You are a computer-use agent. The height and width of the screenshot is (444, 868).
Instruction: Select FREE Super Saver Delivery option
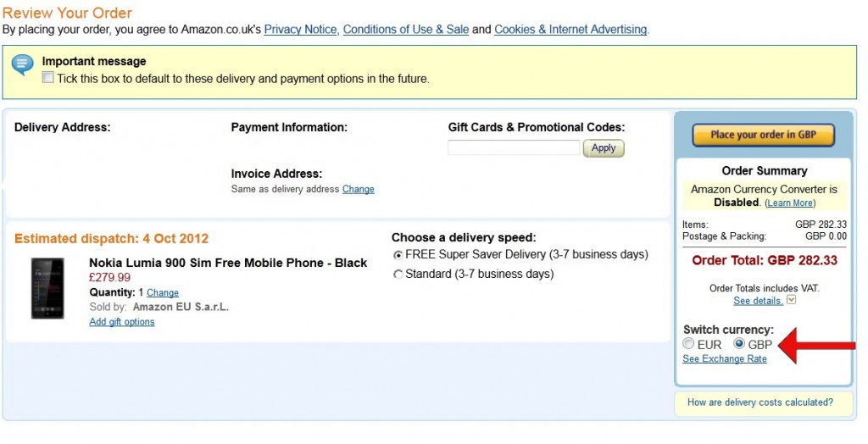(x=398, y=255)
